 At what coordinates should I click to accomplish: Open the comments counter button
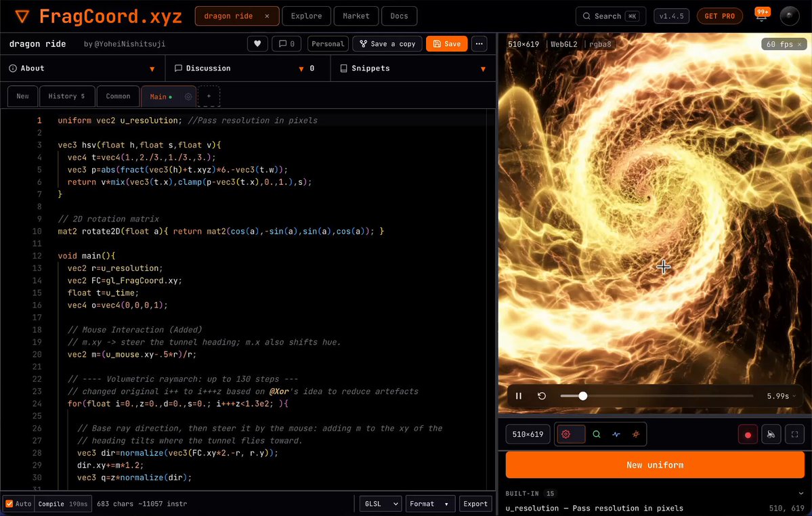pyautogui.click(x=286, y=44)
